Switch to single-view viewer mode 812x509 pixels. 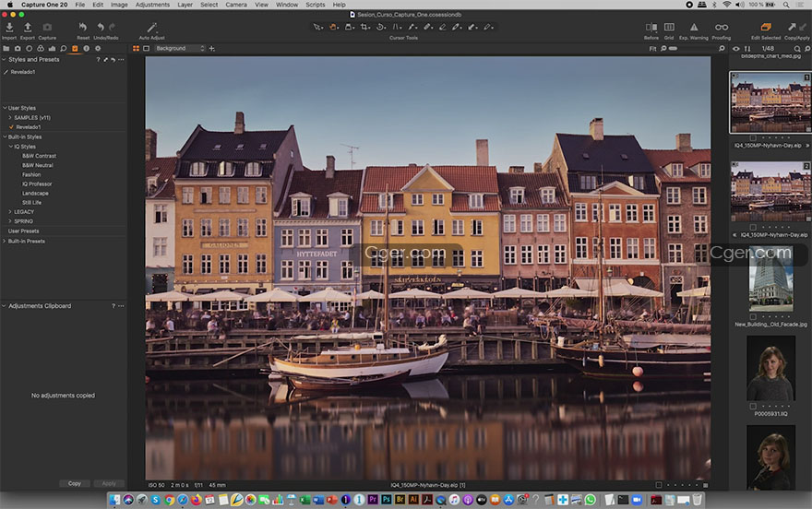click(x=147, y=48)
